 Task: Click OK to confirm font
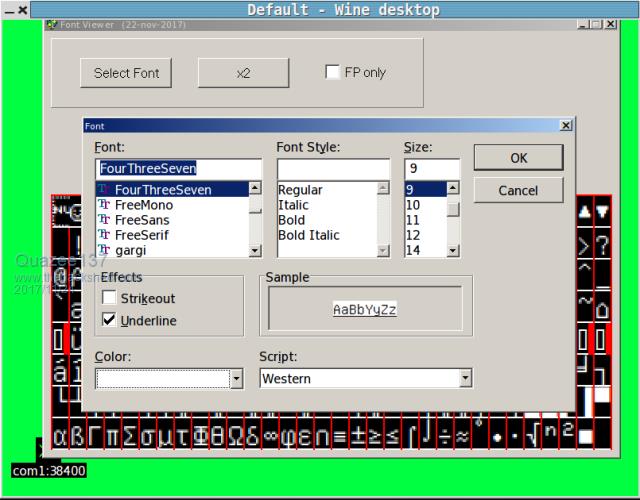tap(518, 158)
